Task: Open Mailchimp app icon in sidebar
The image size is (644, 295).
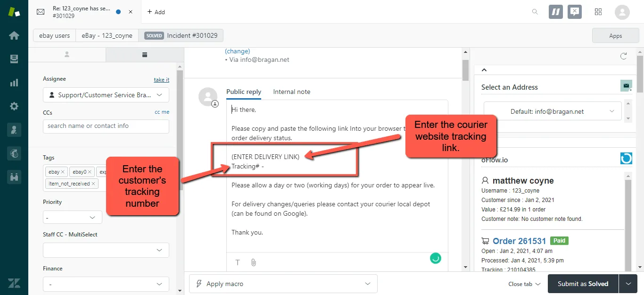Action: pyautogui.click(x=14, y=153)
